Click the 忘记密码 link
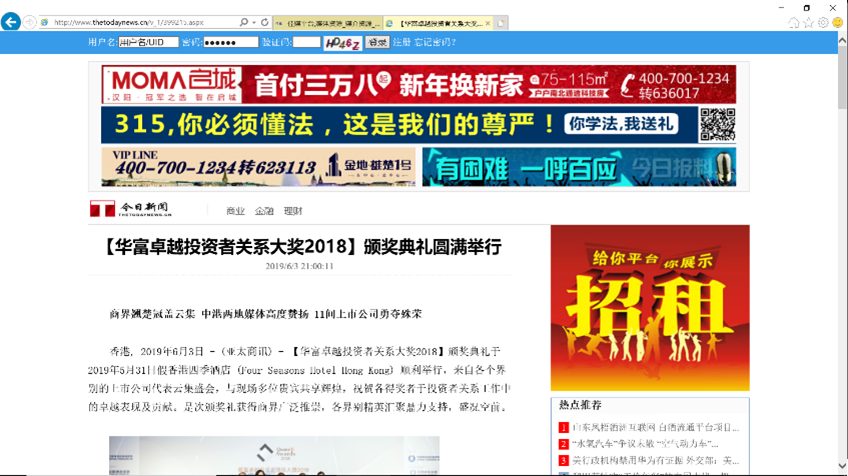This screenshot has height=476, width=848. [435, 42]
